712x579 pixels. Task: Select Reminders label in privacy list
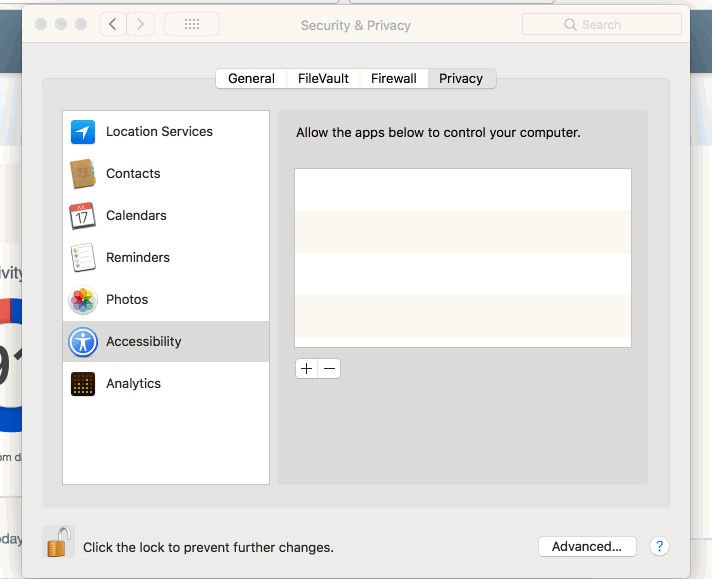[138, 257]
